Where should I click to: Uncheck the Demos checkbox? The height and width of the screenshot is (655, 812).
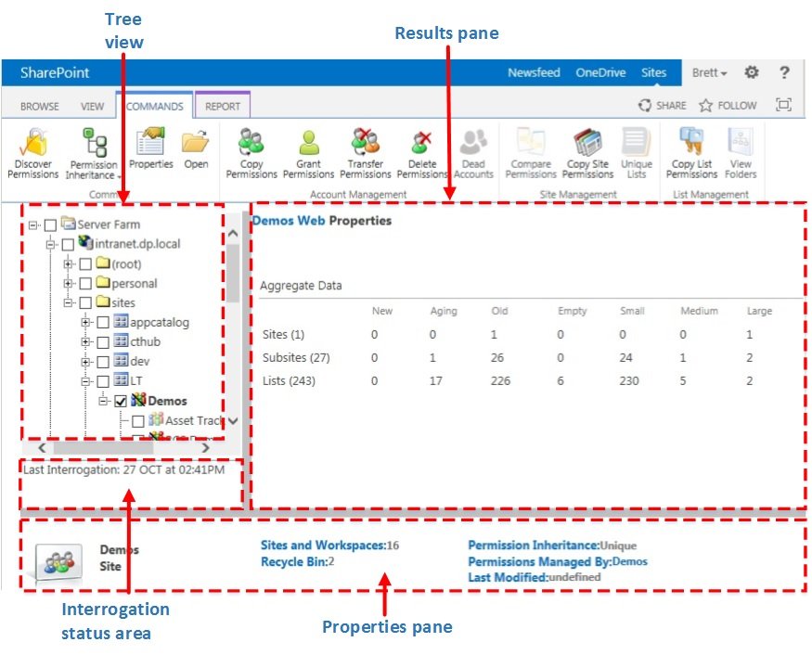click(x=121, y=402)
